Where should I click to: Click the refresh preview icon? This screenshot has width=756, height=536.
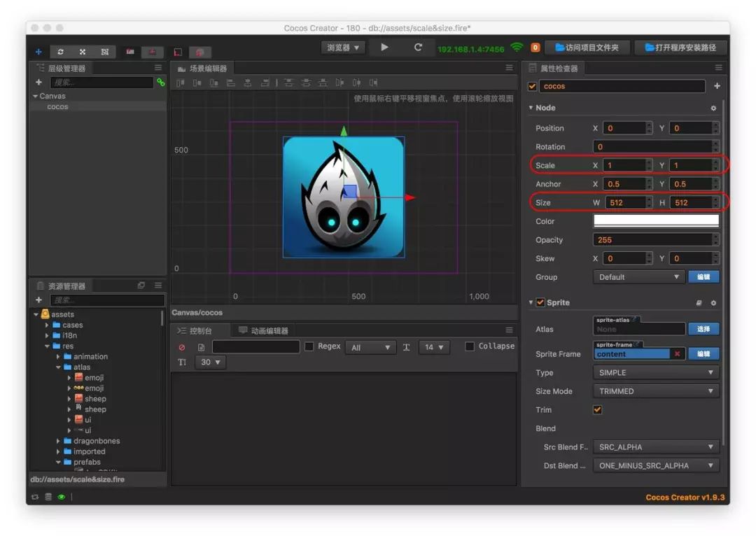click(418, 48)
